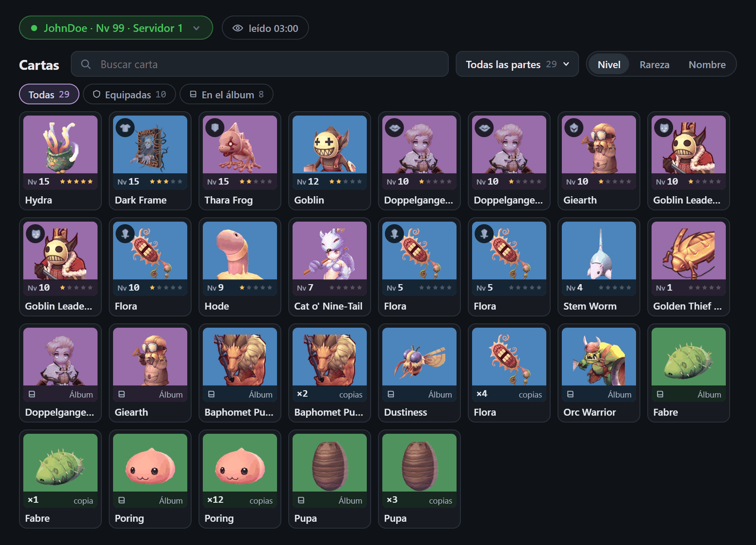Image resolution: width=756 pixels, height=545 pixels.
Task: Select the Stem Worm Nv 4 card
Action: (x=599, y=267)
